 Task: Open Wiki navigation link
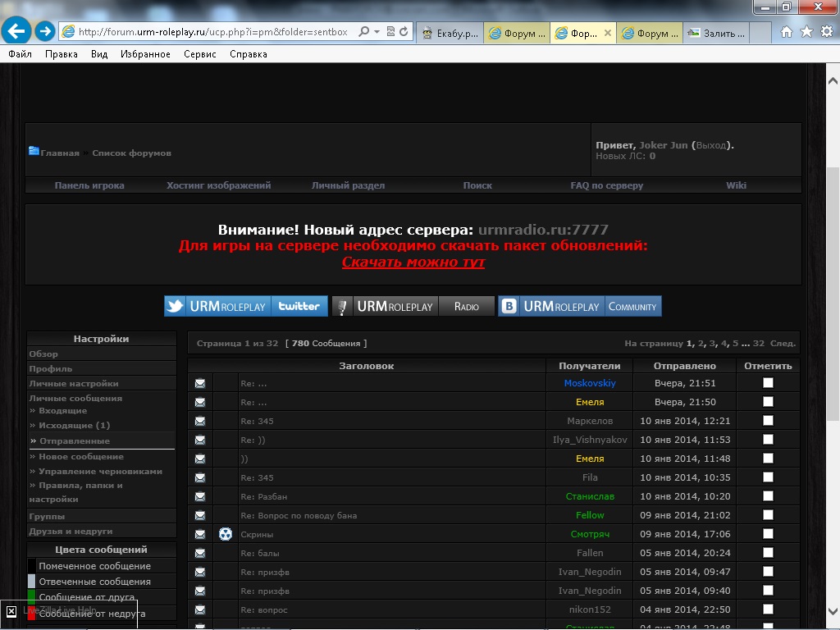[x=736, y=185]
